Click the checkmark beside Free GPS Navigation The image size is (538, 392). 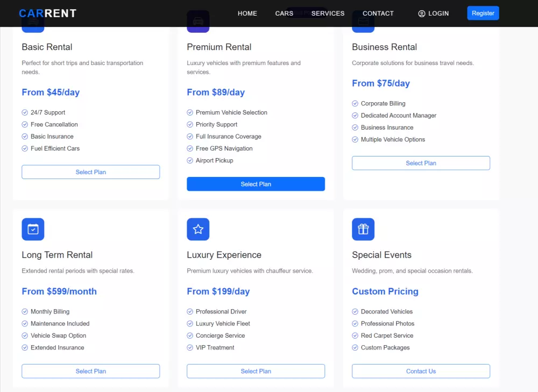pos(190,148)
